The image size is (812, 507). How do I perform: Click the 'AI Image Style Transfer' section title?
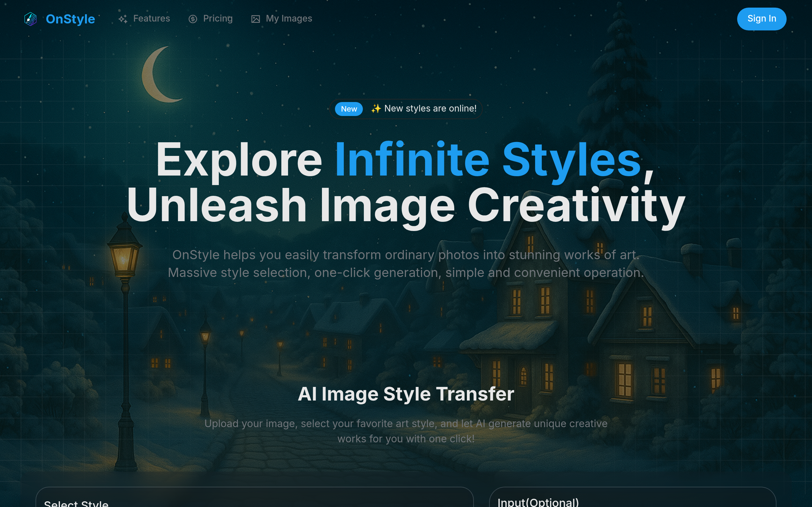[x=406, y=394]
